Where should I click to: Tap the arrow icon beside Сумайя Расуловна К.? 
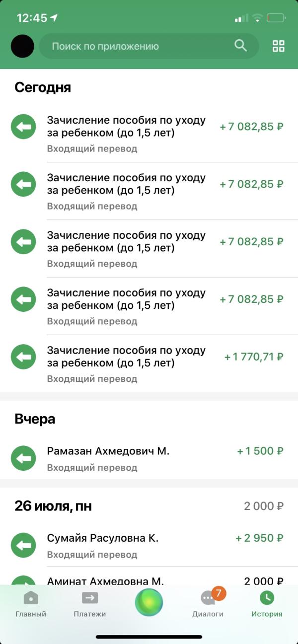(x=23, y=545)
